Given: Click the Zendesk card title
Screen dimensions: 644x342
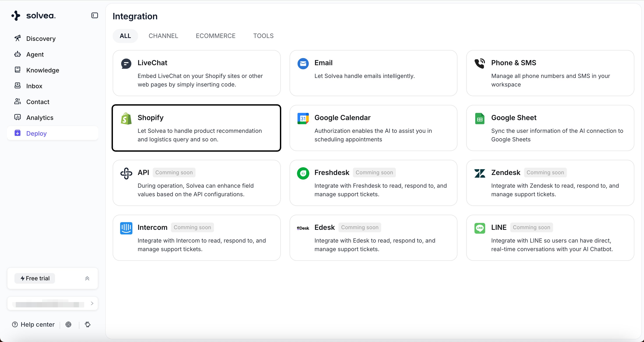Looking at the screenshot, I should [505, 172].
